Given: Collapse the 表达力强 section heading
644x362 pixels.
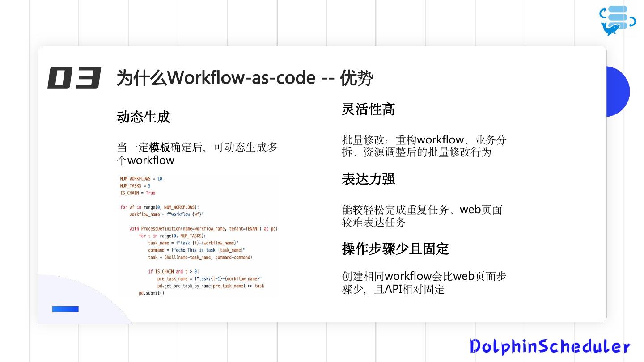Looking at the screenshot, I should tap(368, 179).
